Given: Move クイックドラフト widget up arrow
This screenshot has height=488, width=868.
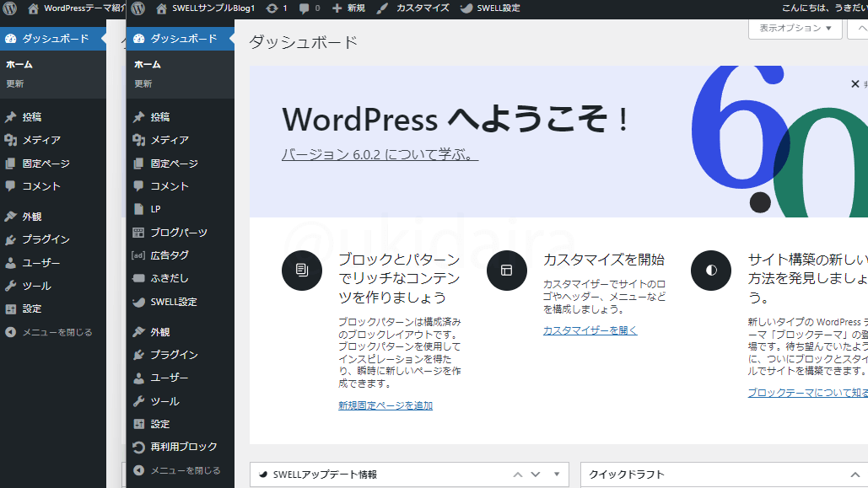Looking at the screenshot, I should (855, 475).
